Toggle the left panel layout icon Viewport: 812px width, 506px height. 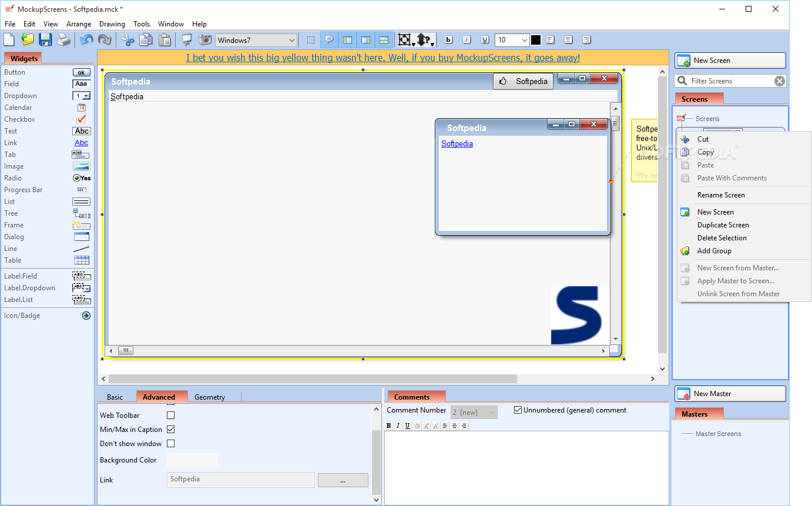347,40
